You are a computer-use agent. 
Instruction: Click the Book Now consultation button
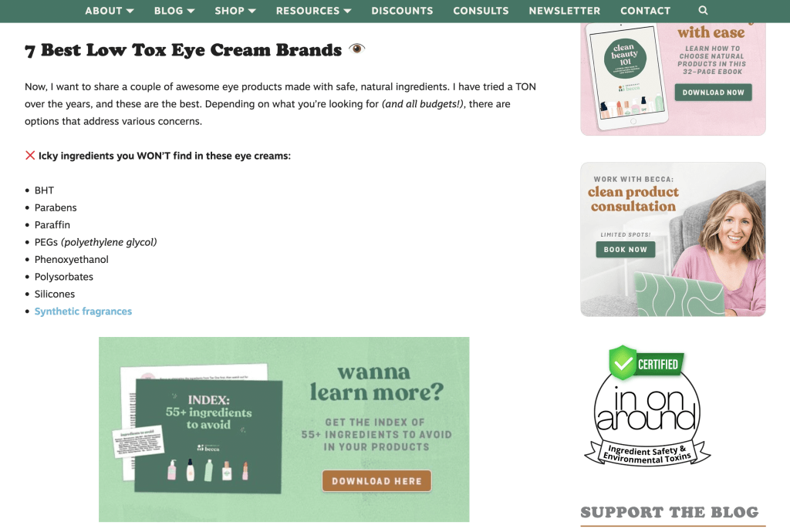click(x=625, y=250)
